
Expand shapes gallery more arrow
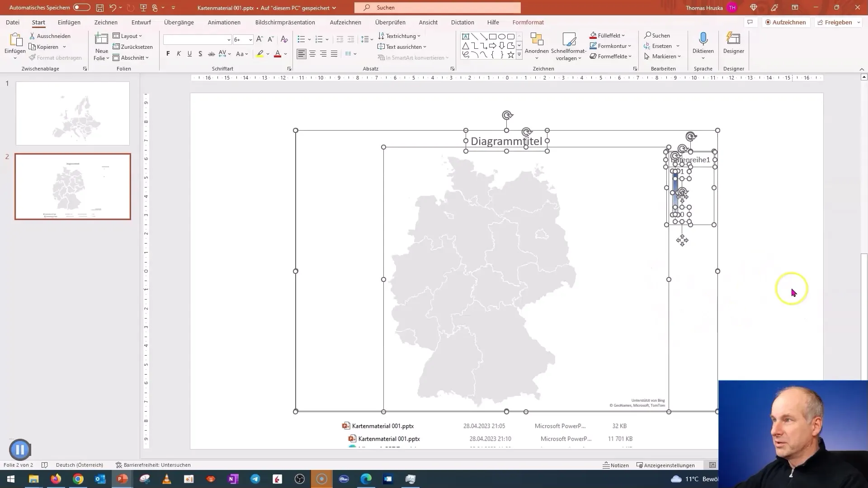pos(519,55)
